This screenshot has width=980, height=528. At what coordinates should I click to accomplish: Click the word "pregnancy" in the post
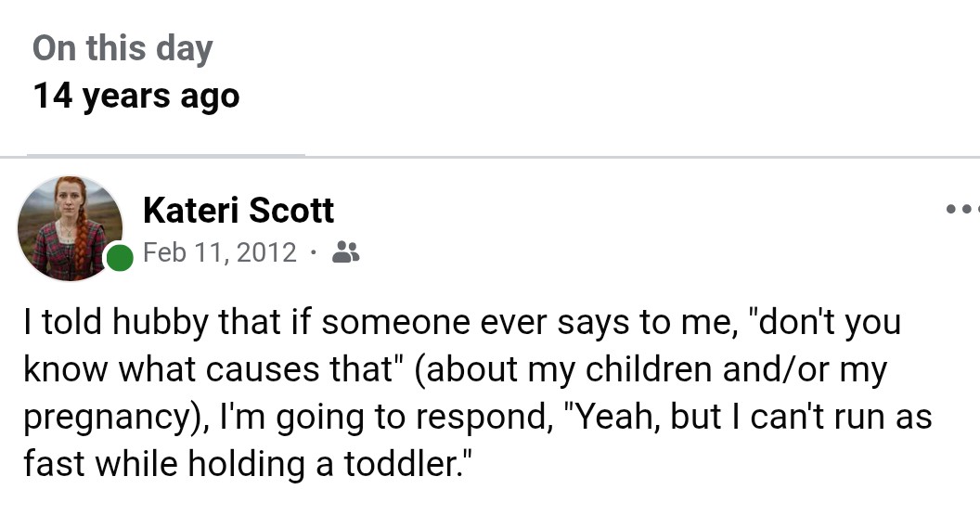pos(100,418)
